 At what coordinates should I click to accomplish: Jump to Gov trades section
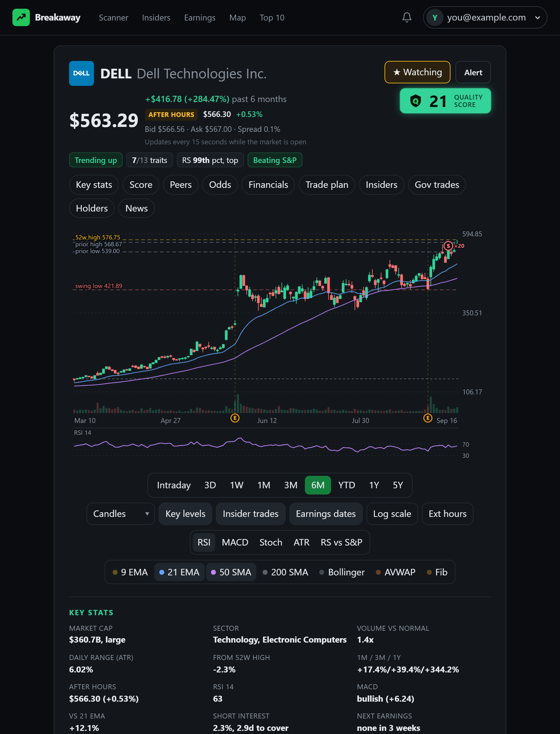[437, 184]
